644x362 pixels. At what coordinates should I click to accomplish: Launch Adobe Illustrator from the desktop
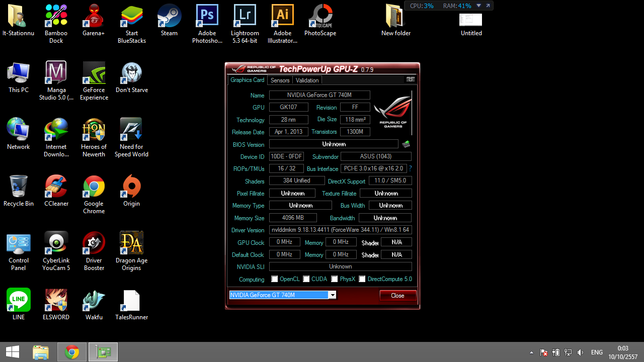pyautogui.click(x=283, y=24)
